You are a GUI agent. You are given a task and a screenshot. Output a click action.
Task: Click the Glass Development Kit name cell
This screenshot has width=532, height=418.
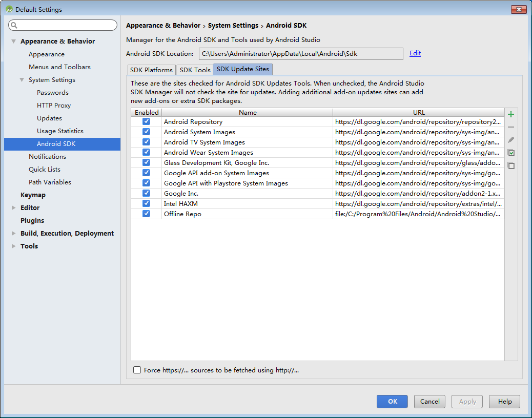click(x=248, y=162)
